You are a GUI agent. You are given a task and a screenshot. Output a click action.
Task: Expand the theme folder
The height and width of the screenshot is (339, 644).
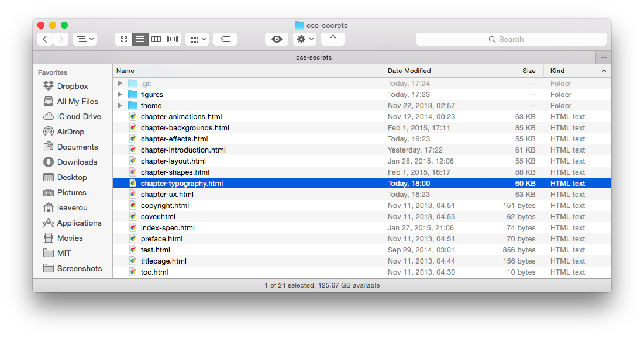tap(120, 106)
